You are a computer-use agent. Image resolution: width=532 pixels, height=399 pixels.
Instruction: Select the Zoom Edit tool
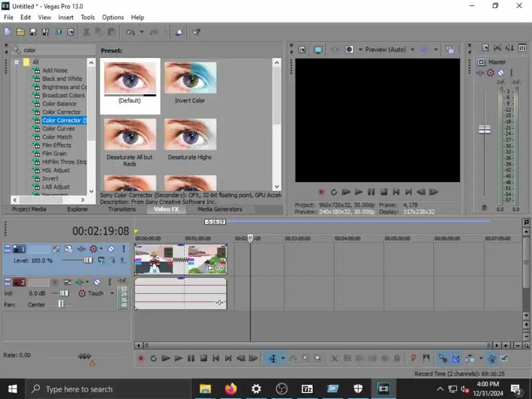(317, 358)
